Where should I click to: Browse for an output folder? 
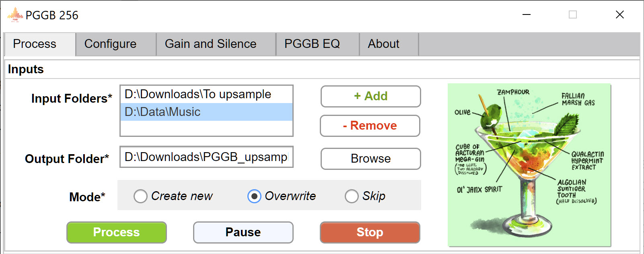point(371,159)
